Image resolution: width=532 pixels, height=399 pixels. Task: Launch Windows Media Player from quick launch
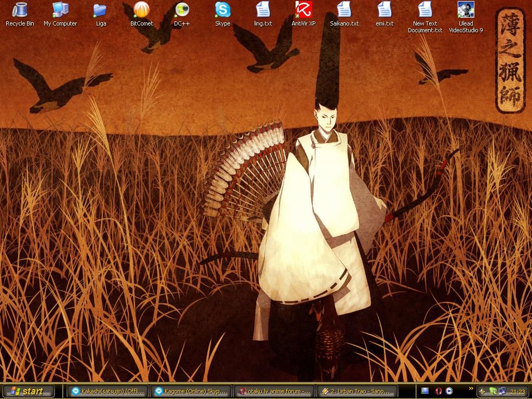[449, 391]
